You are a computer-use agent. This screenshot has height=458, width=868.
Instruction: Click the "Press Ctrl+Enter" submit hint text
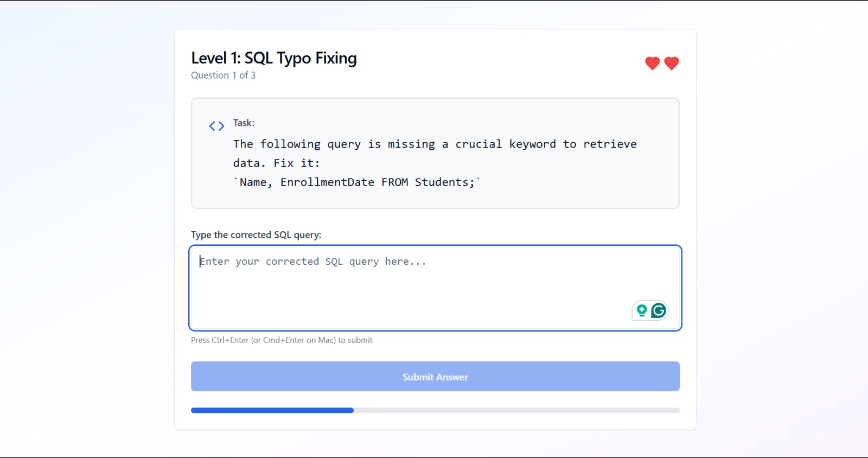(282, 340)
